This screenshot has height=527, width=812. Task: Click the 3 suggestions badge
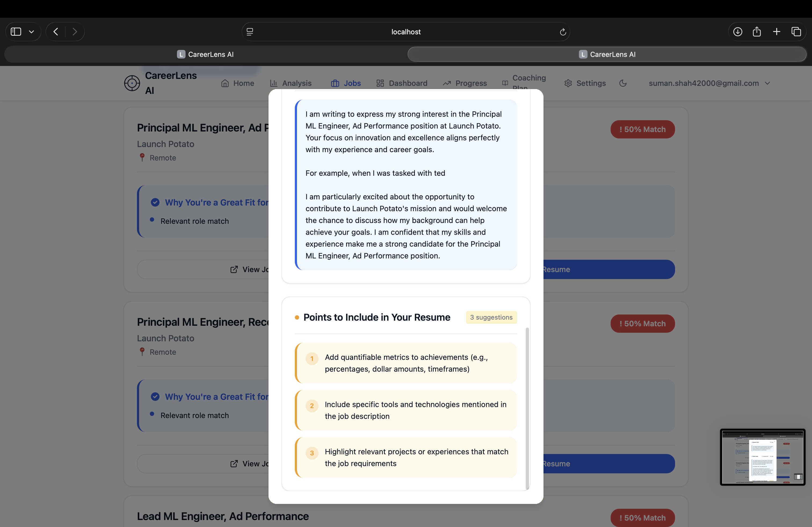coord(491,317)
